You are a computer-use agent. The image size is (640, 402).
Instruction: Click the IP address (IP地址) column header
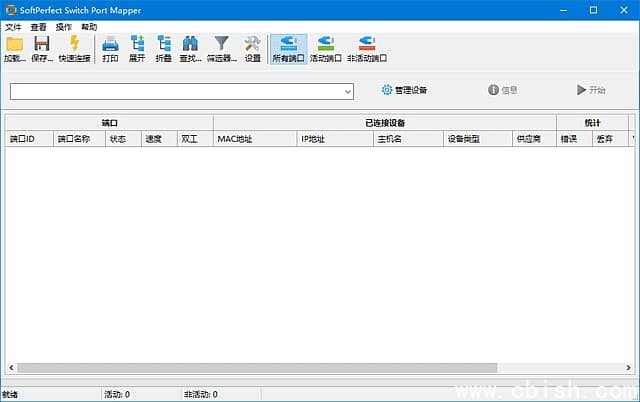point(335,139)
